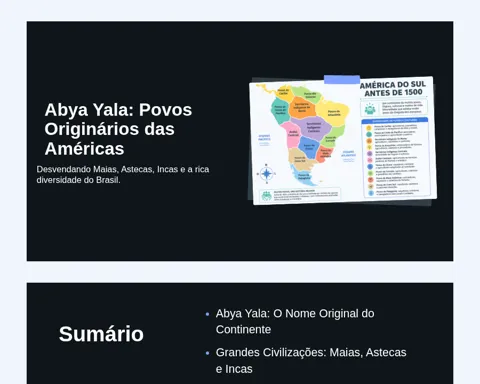Click the yellow legend circle at list top

(369, 128)
